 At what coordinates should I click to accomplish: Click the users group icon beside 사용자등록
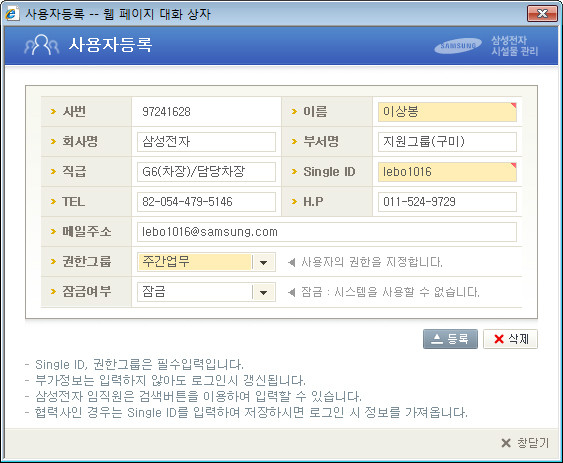point(42,45)
